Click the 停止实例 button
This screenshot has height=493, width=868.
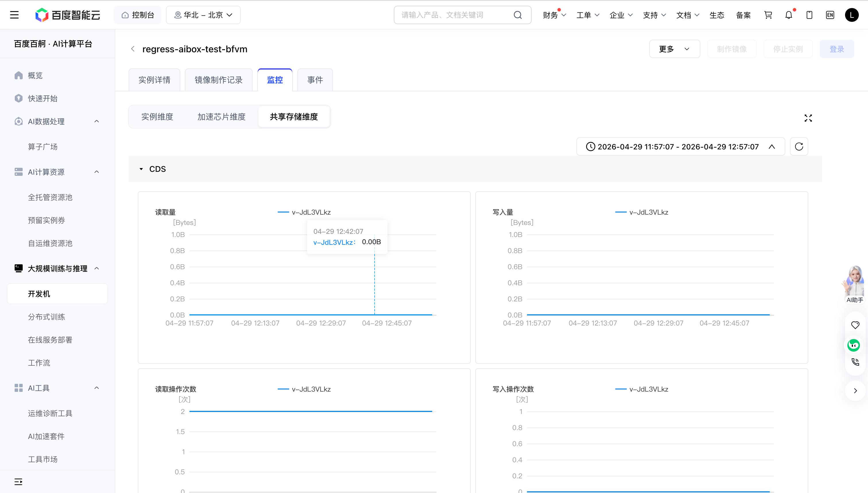(x=788, y=49)
